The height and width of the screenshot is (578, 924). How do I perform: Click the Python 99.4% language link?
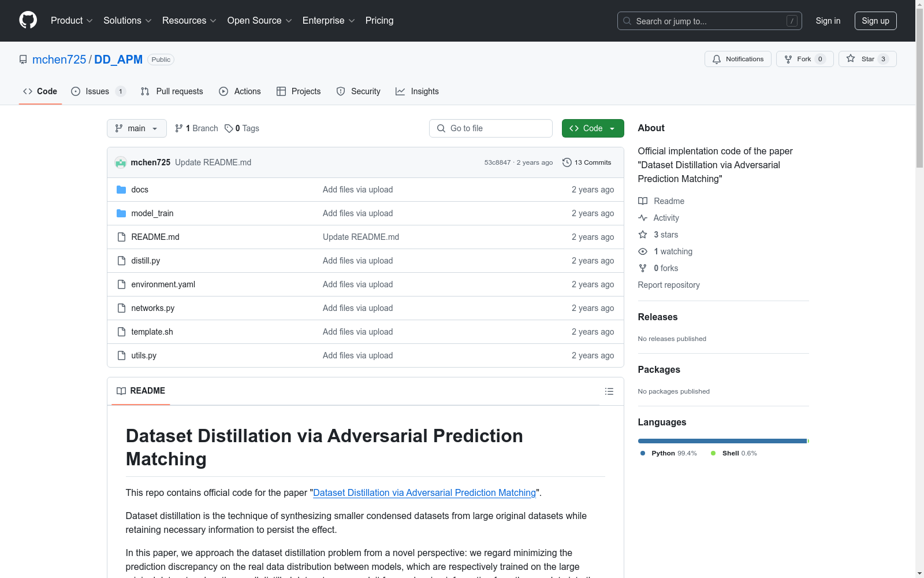coord(669,453)
